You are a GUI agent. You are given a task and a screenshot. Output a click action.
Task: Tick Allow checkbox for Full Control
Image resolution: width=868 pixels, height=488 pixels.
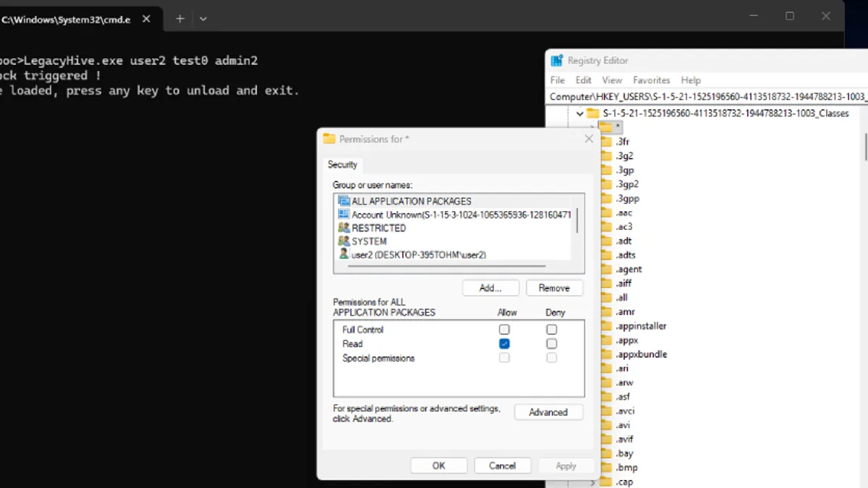pos(504,330)
